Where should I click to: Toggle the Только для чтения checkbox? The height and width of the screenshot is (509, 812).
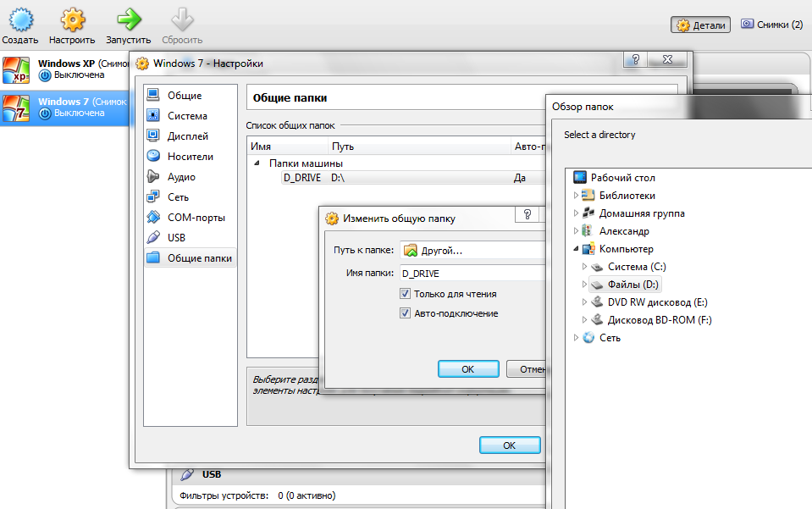pos(405,294)
